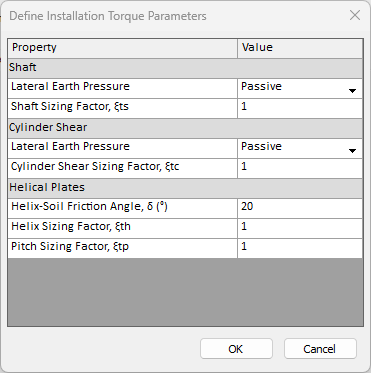Image resolution: width=371 pixels, height=373 pixels.
Task: Click the OK button
Action: coord(236,349)
